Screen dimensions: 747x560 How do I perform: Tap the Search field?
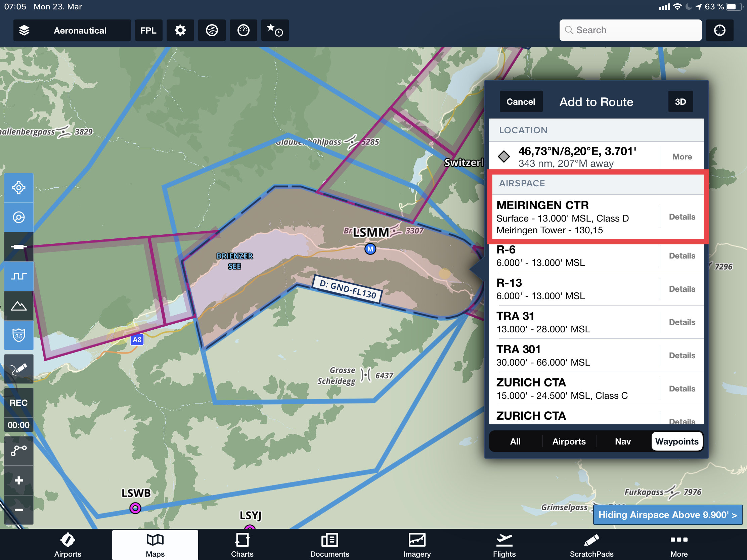point(630,30)
